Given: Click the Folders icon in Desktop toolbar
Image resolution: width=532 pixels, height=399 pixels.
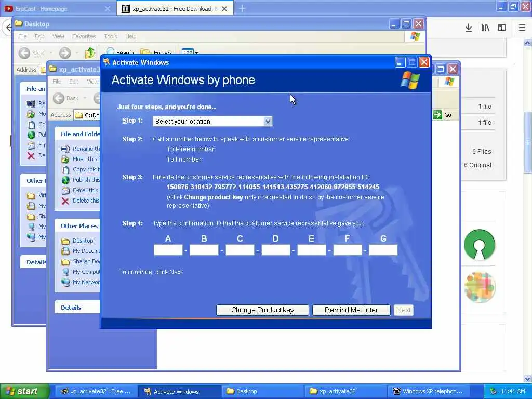Looking at the screenshot, I should tap(146, 51).
